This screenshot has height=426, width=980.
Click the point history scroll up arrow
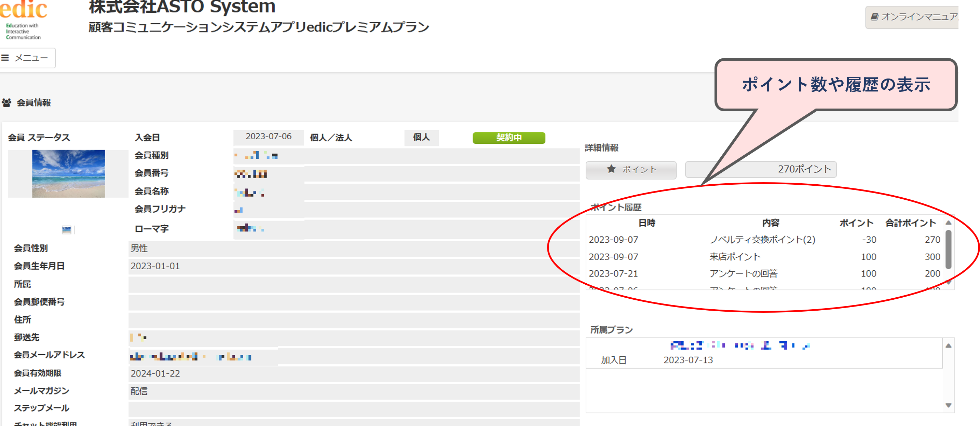[949, 223]
